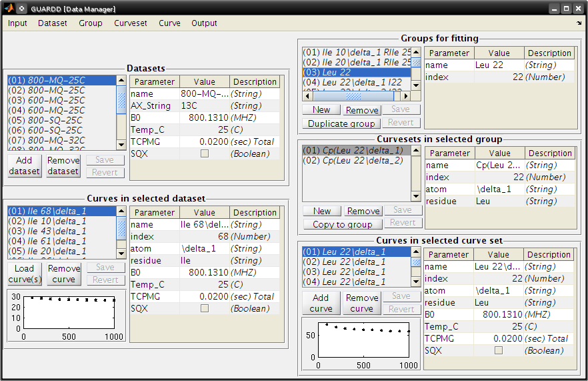Click the Groups list vertical scrollbar down arrow
This screenshot has height=381, width=588.
416,85
